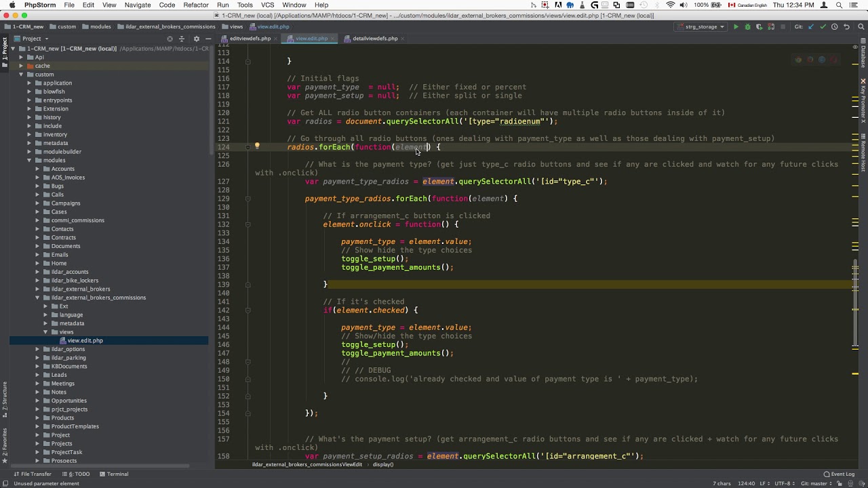The image size is (868, 488).
Task: Open the Refactor menu
Action: tap(195, 5)
